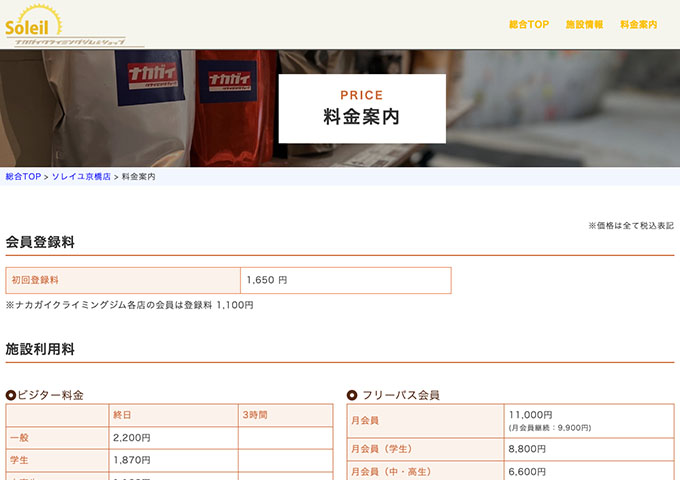Image resolution: width=680 pixels, height=480 pixels.
Task: Follow the 総合TOP breadcrumb link
Action: tap(23, 176)
